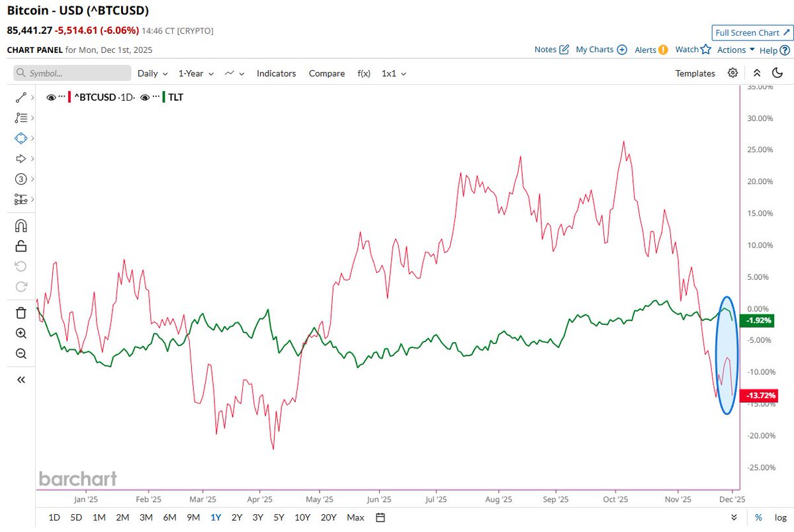Zoom in on the chart
The image size is (794, 532).
pos(21,333)
